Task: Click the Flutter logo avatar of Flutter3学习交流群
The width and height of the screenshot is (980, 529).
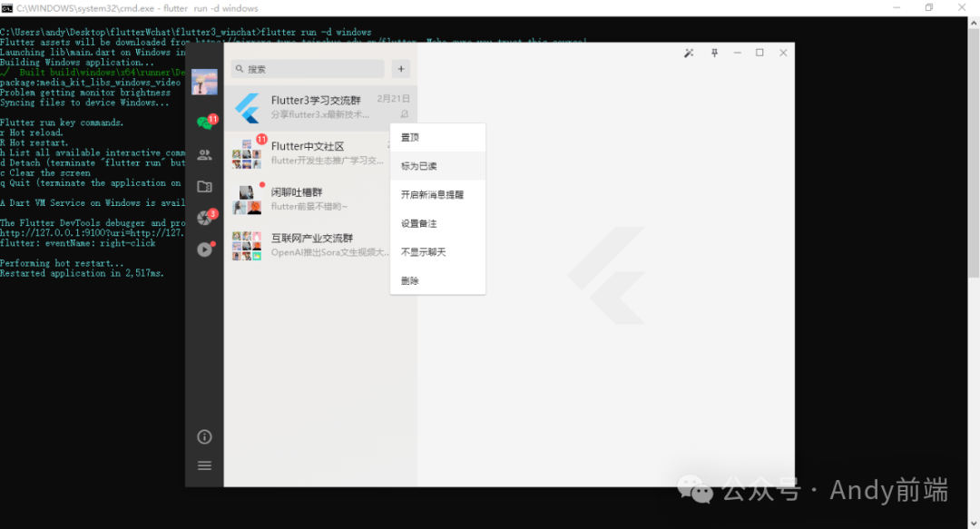Action: coord(248,108)
